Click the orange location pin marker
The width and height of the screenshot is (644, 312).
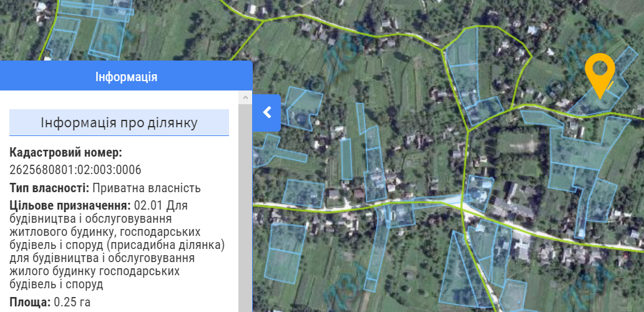pyautogui.click(x=600, y=76)
